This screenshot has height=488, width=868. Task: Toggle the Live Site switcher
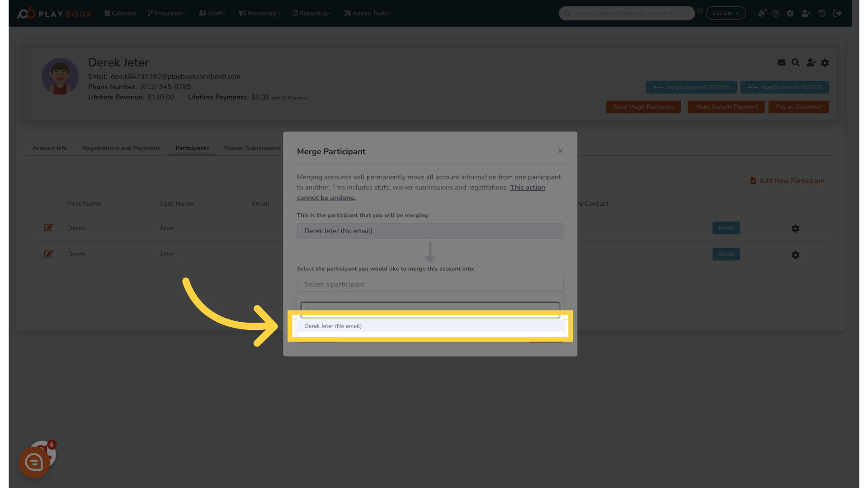(726, 13)
